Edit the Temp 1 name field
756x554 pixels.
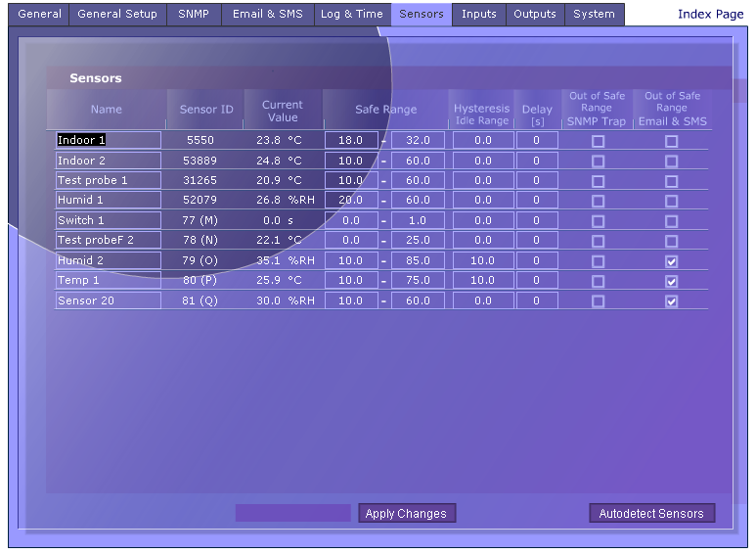(x=108, y=280)
